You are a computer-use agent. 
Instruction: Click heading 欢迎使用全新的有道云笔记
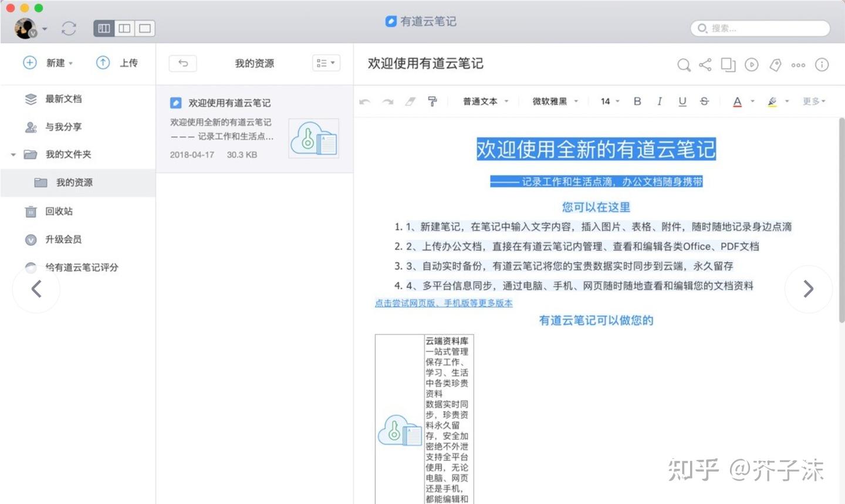596,149
